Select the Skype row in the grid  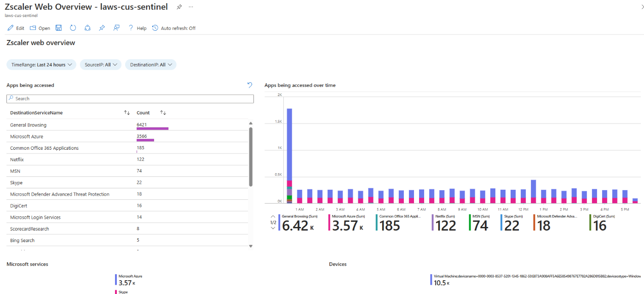pyautogui.click(x=127, y=183)
